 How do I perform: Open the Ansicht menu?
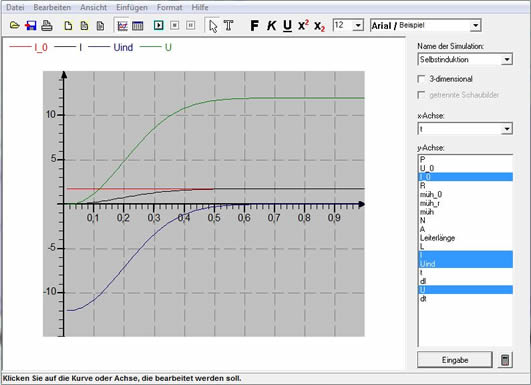(93, 7)
